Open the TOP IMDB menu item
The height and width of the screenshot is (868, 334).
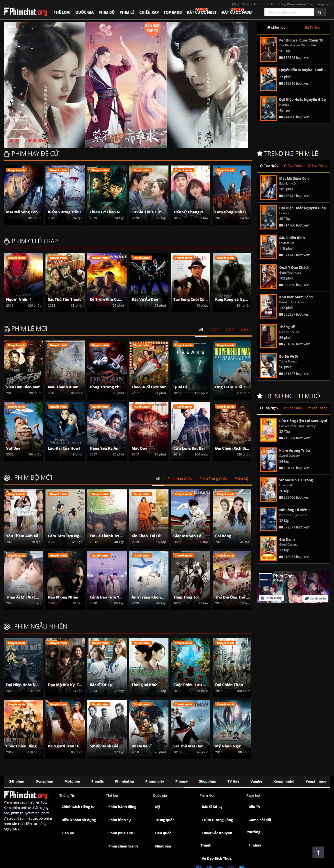pyautogui.click(x=172, y=12)
